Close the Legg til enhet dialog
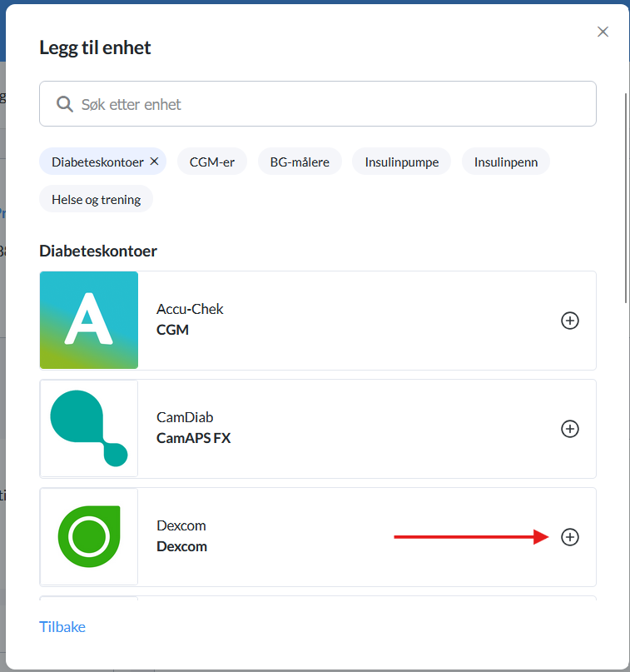Viewport: 630px width, 672px height. 603,32
